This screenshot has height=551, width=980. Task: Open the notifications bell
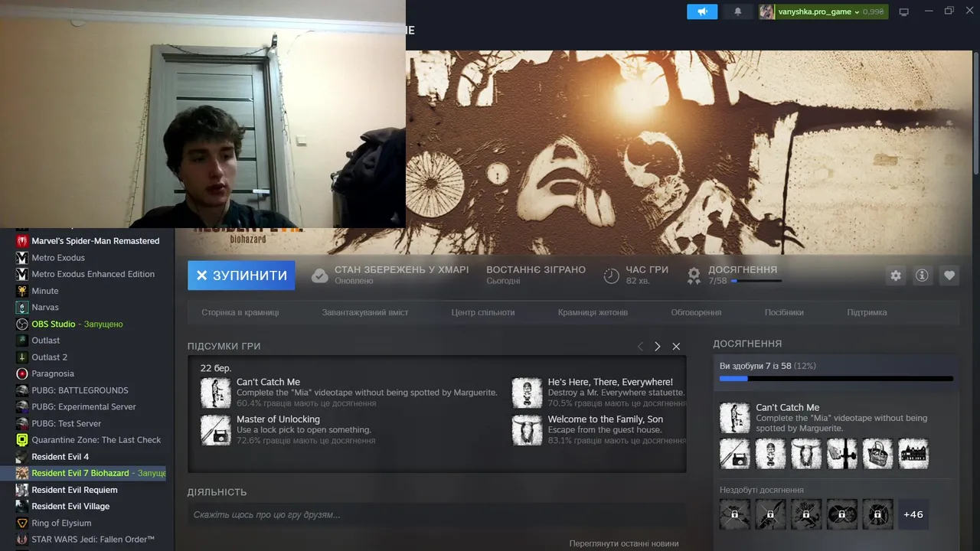738,11
